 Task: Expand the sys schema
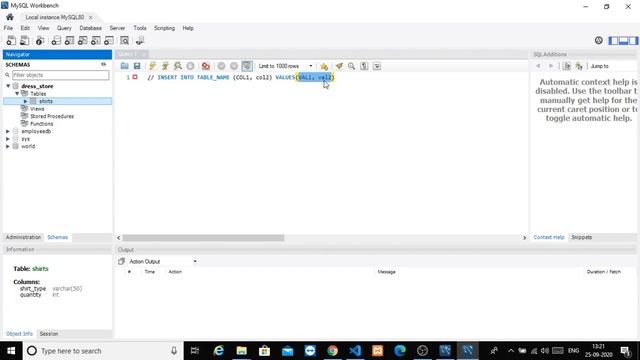8,139
